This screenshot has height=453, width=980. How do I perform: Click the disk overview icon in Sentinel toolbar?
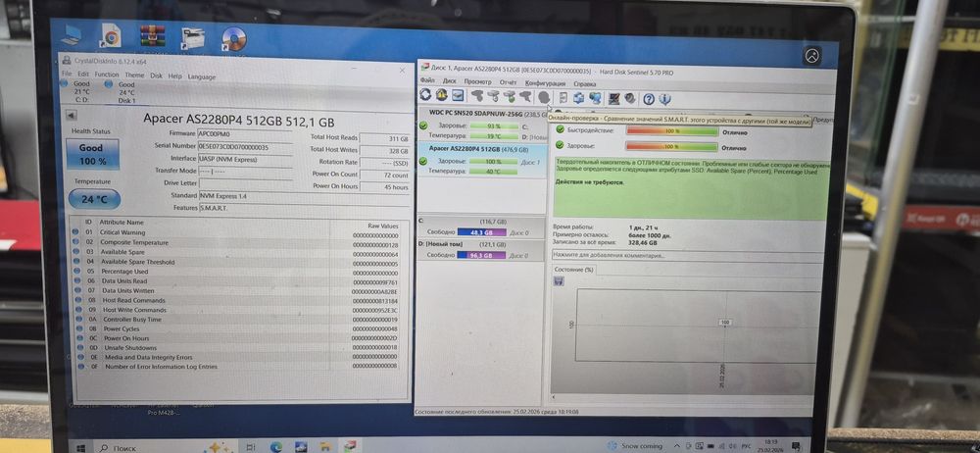[458, 95]
